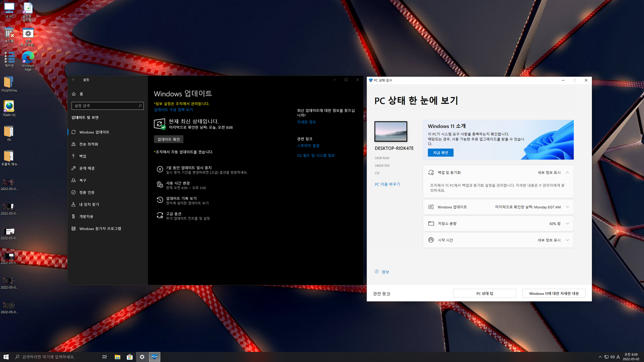Click Settings gear on taskbar
The image size is (644, 362).
(142, 357)
